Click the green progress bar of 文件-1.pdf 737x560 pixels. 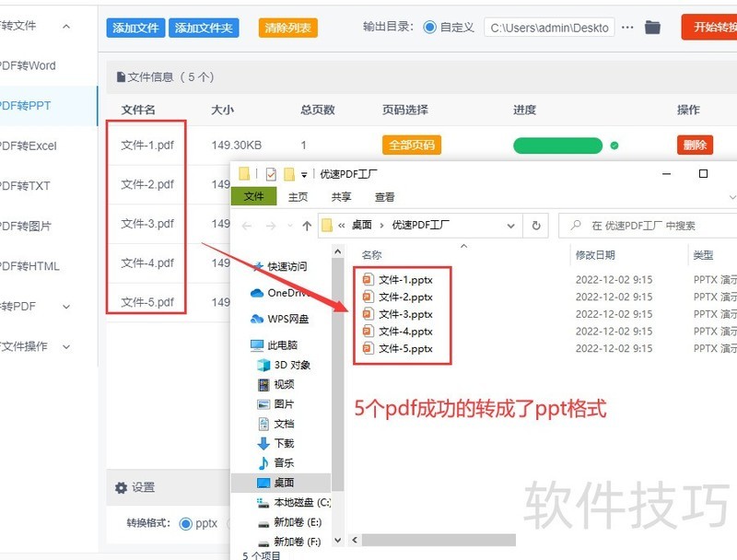coord(556,146)
